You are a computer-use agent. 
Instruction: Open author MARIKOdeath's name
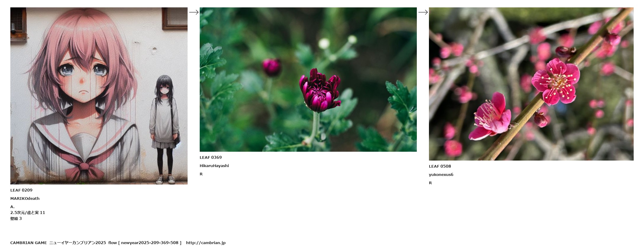25,198
